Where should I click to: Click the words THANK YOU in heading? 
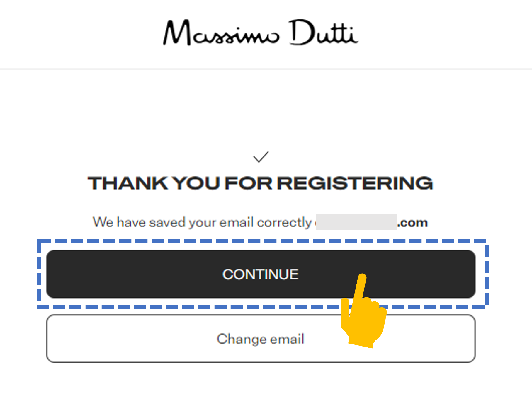(154, 183)
